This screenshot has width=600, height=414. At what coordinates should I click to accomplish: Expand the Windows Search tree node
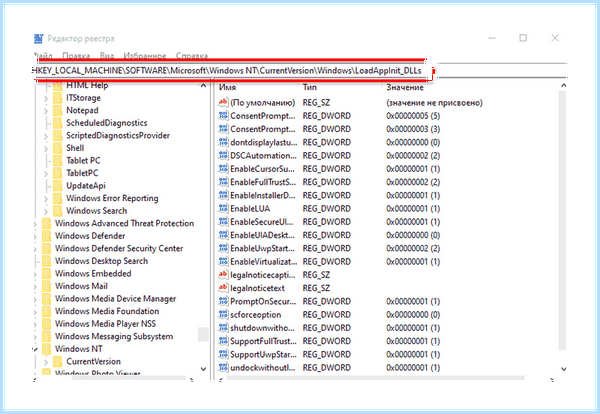coord(46,211)
